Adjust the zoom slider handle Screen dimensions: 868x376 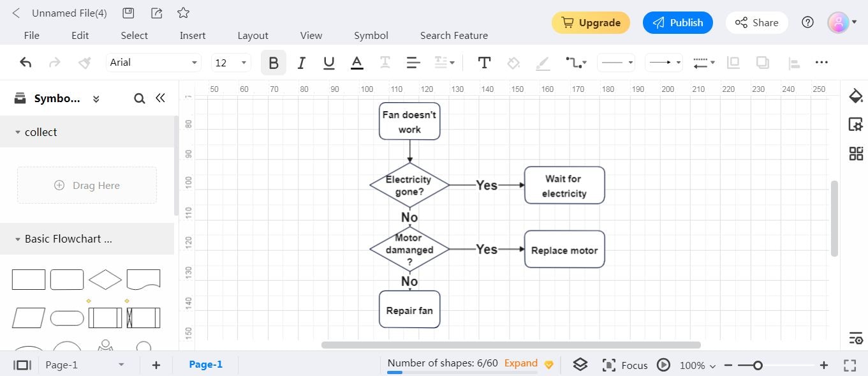pyautogui.click(x=758, y=366)
